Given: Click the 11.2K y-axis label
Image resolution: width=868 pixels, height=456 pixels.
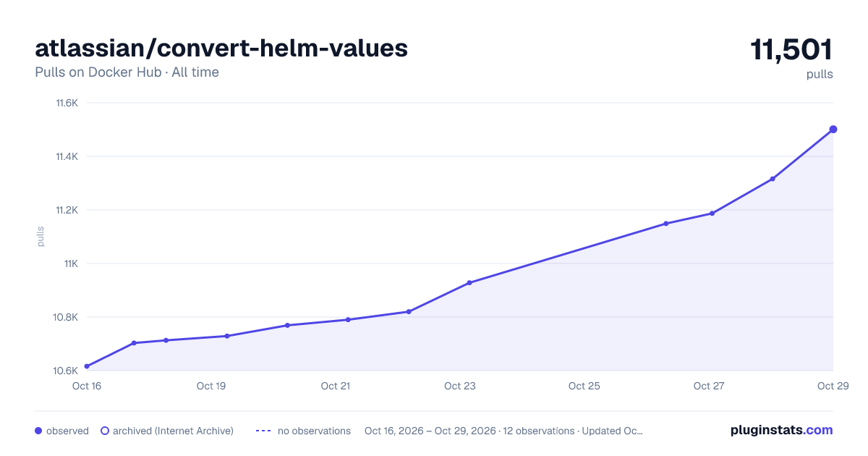Looking at the screenshot, I should click(x=67, y=210).
